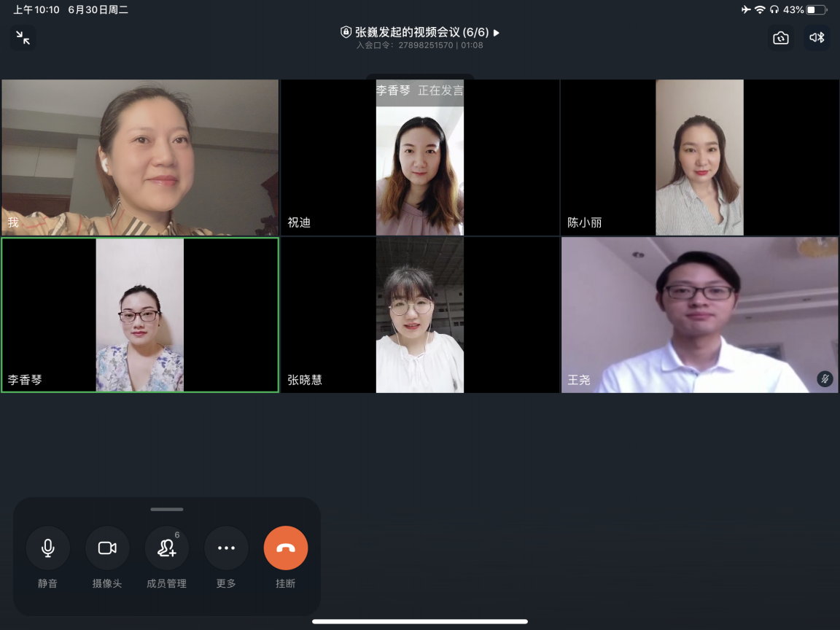Open 成员管理 member management
The height and width of the screenshot is (630, 840).
[x=167, y=548]
